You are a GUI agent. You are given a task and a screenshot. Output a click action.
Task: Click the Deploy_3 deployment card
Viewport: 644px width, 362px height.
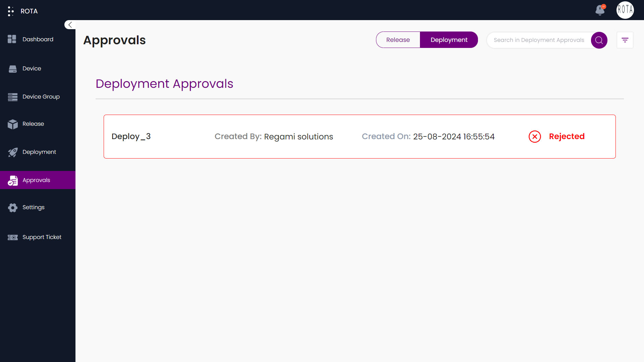coord(360,136)
